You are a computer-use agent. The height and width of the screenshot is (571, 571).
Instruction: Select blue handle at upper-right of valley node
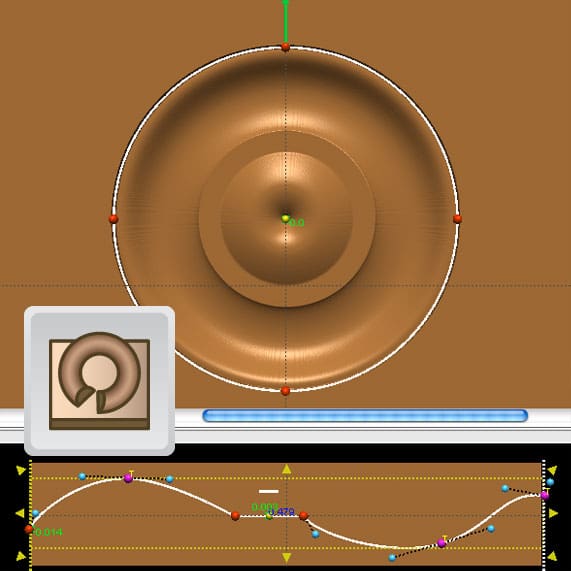point(491,528)
